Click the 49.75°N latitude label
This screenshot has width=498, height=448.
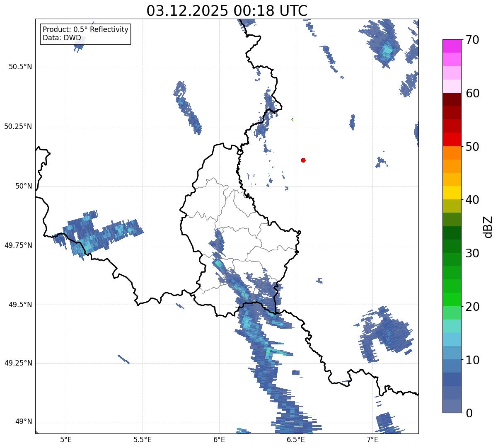click(18, 245)
